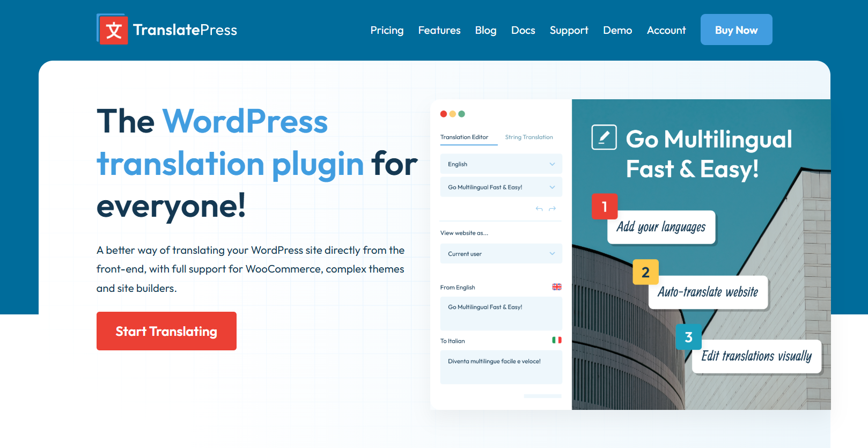Click the yellow window dot
868x448 pixels.
453,114
